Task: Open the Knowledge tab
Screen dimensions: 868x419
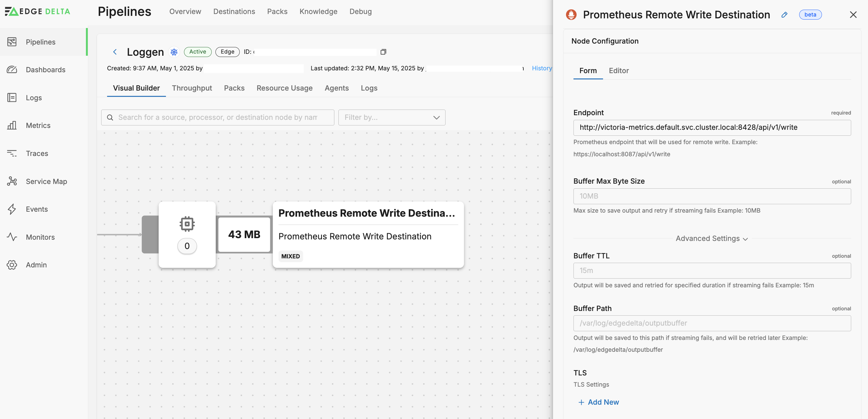Action: pos(318,12)
